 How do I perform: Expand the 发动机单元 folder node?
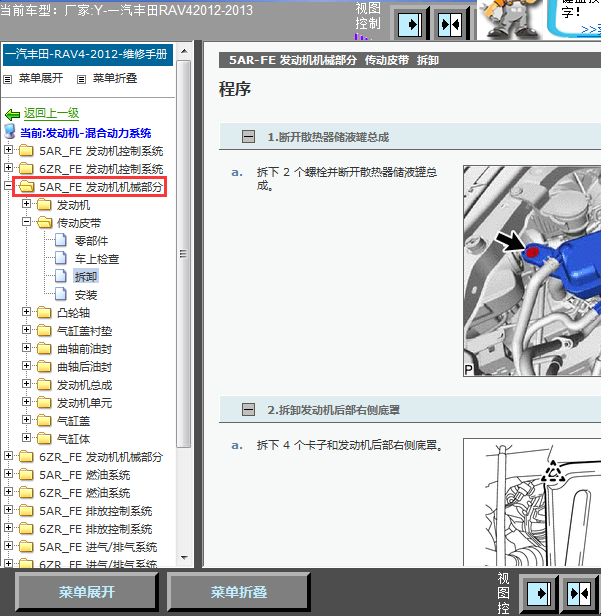click(26, 402)
